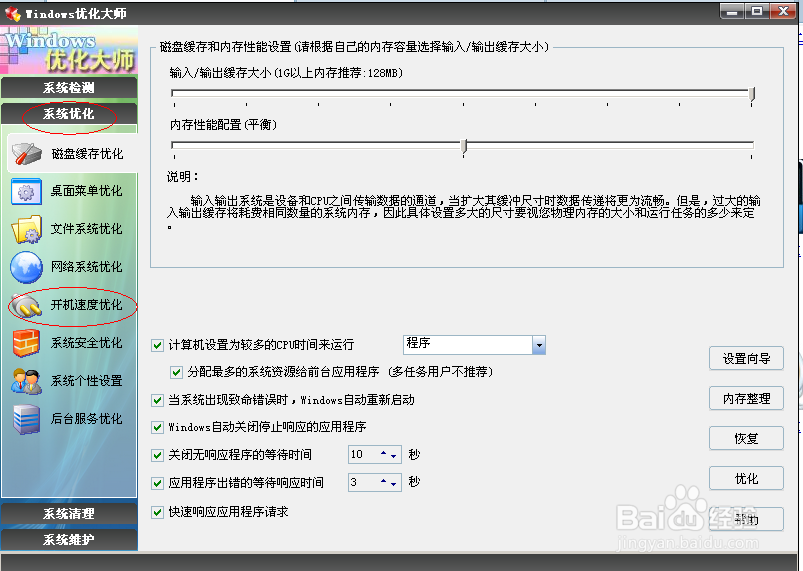
Task: Click the Windows优化大师 title bar app icon
Action: point(13,14)
